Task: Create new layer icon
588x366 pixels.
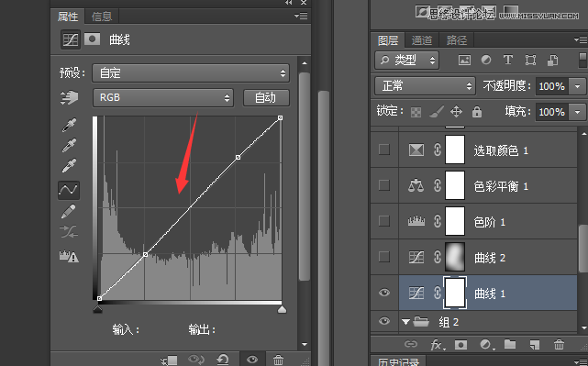Action: pyautogui.click(x=535, y=344)
